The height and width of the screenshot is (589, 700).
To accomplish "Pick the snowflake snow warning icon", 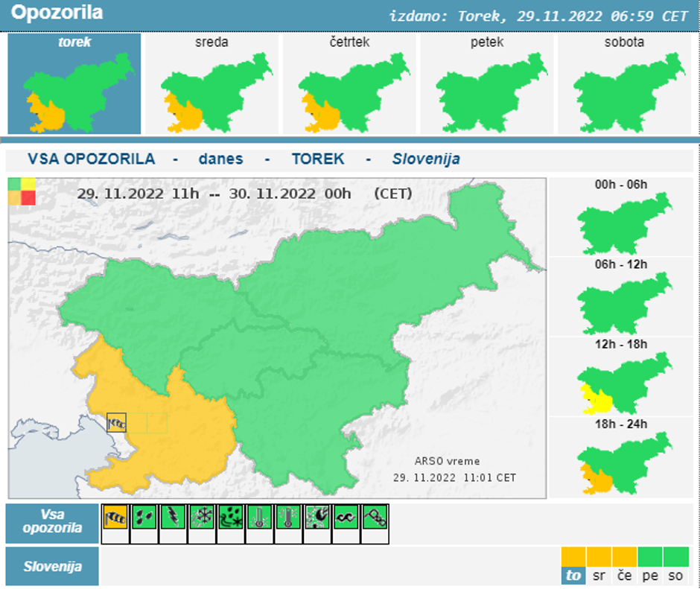I will click(x=202, y=518).
